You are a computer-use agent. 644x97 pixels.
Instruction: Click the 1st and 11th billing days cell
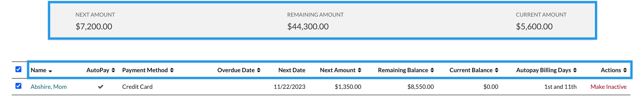[x=560, y=87]
